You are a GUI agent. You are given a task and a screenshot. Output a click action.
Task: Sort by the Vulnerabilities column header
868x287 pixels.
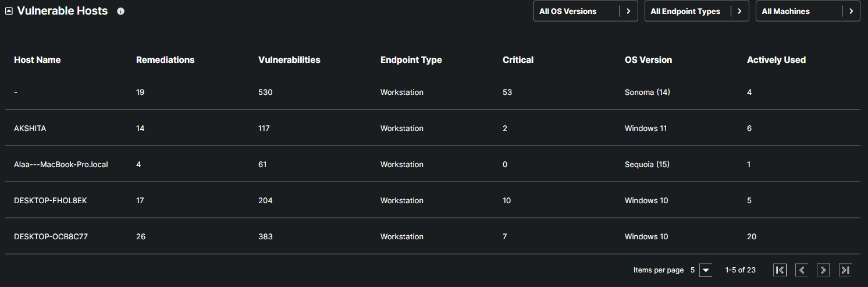pyautogui.click(x=289, y=60)
